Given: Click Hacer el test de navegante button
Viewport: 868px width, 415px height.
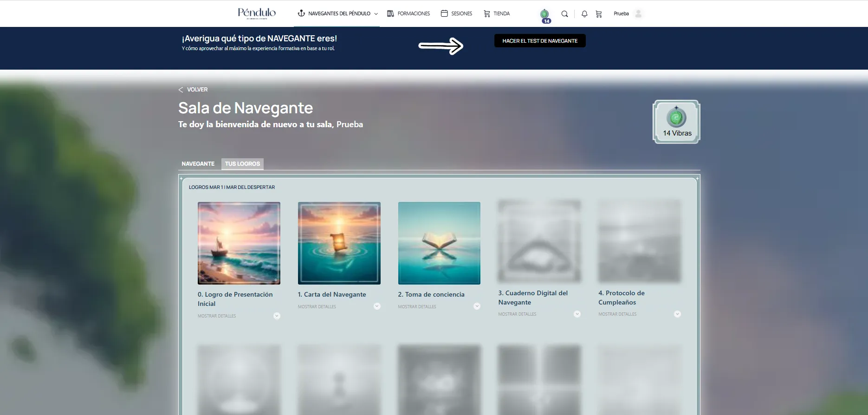Looking at the screenshot, I should (x=540, y=41).
